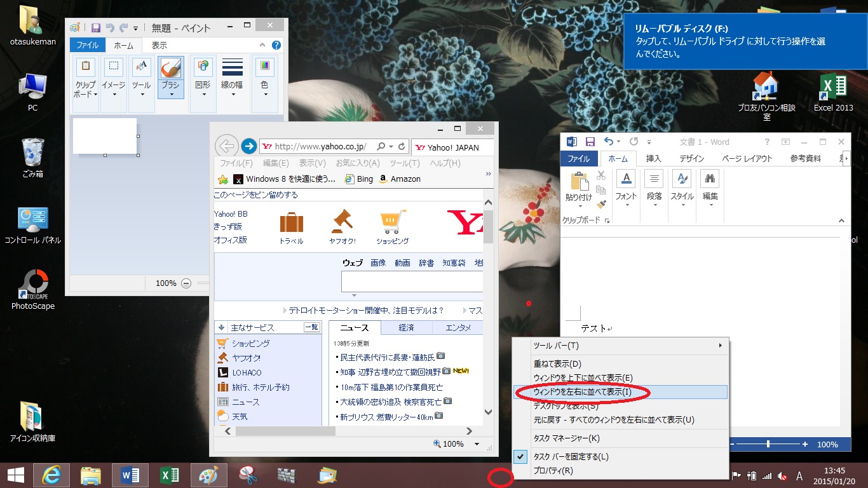The image size is (868, 488).
Task: Switch to the 挿入 tab in Word
Action: coord(653,159)
